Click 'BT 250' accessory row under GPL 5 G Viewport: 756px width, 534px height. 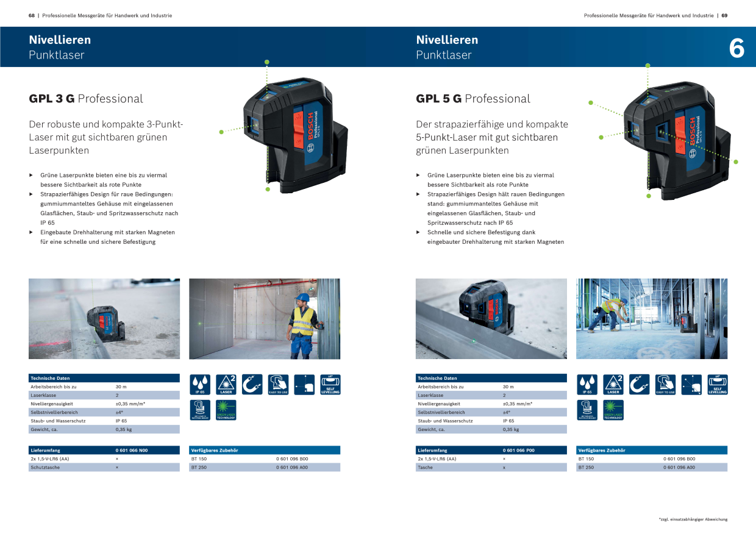pyautogui.click(x=652, y=468)
